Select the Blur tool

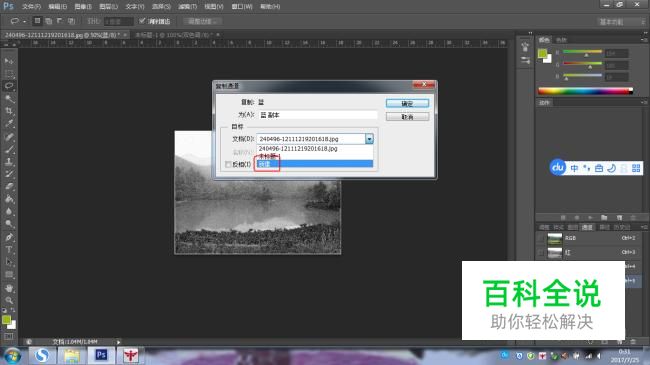(9, 212)
